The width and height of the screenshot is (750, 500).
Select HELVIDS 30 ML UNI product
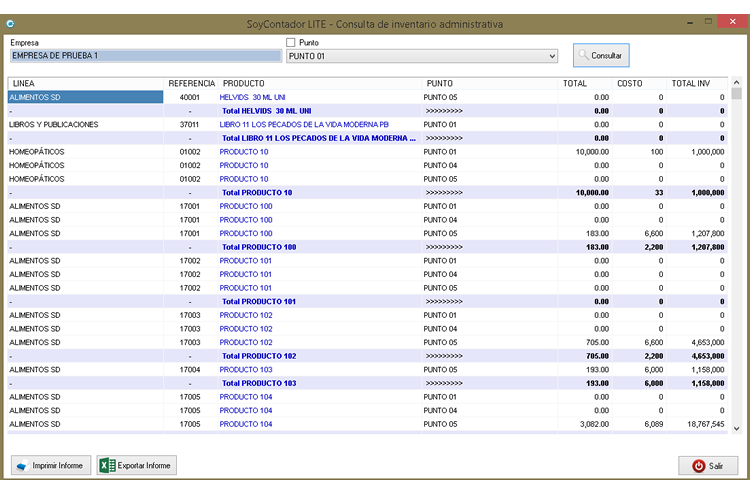(252, 97)
